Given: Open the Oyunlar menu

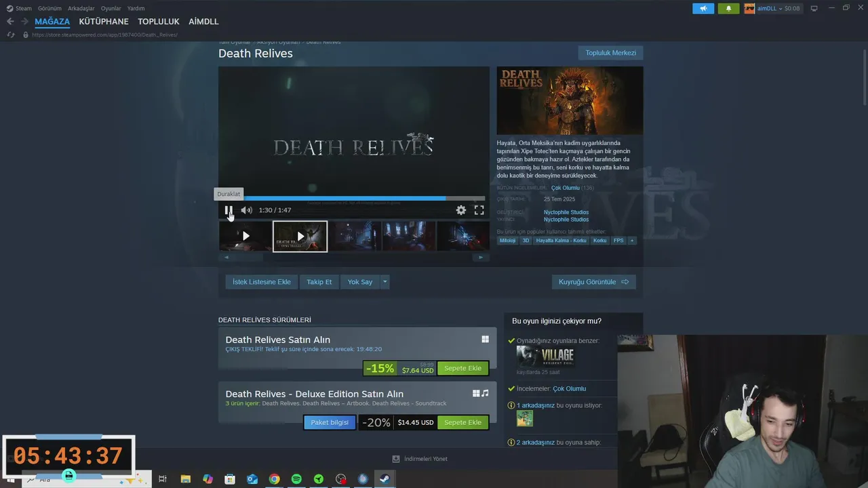Looking at the screenshot, I should (x=111, y=8).
